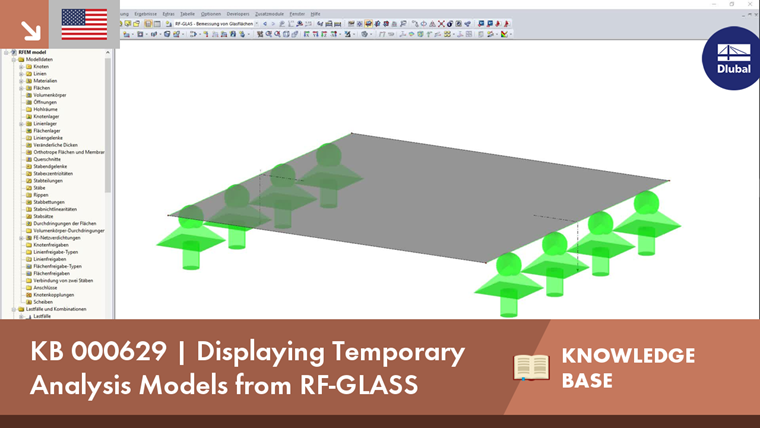
Task: Expand the Flächen tree node
Action: (x=21, y=88)
